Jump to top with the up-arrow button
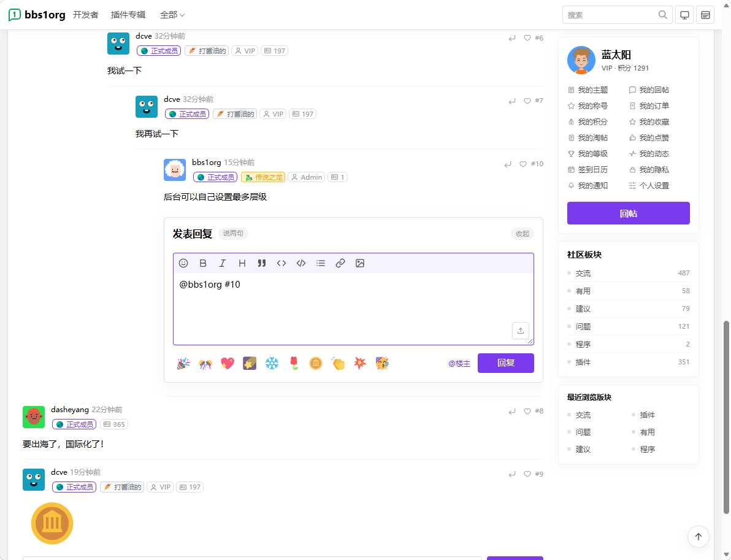This screenshot has height=560, width=731. [698, 536]
